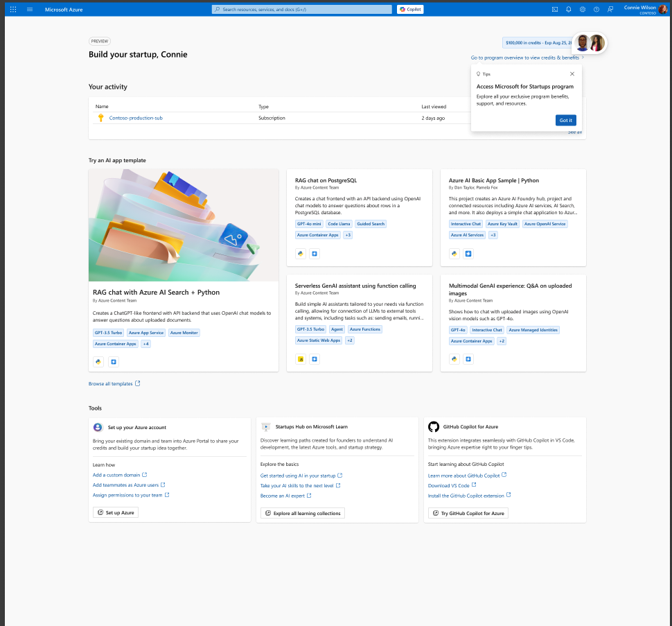Click Python icon on RAG chat Azure AI Search card

(98, 362)
